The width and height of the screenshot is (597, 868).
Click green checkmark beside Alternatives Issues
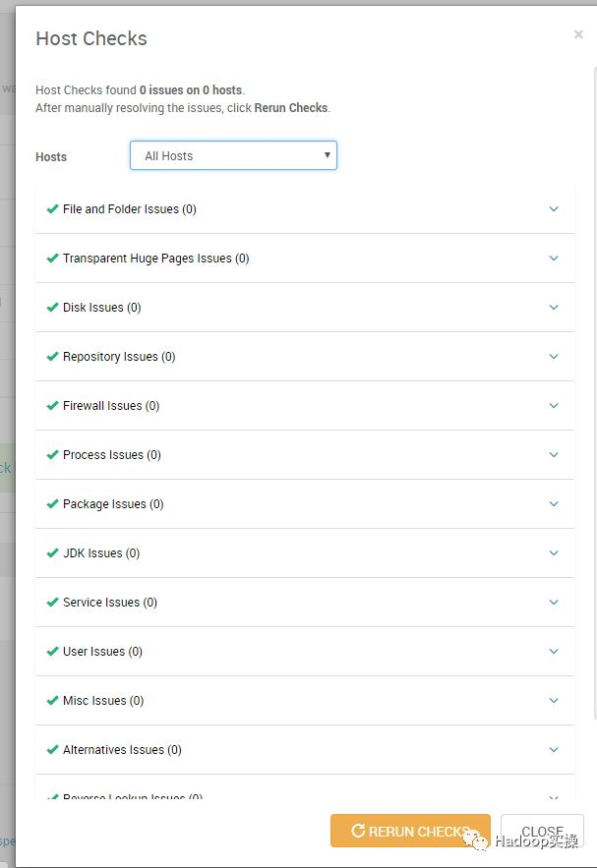(x=52, y=750)
